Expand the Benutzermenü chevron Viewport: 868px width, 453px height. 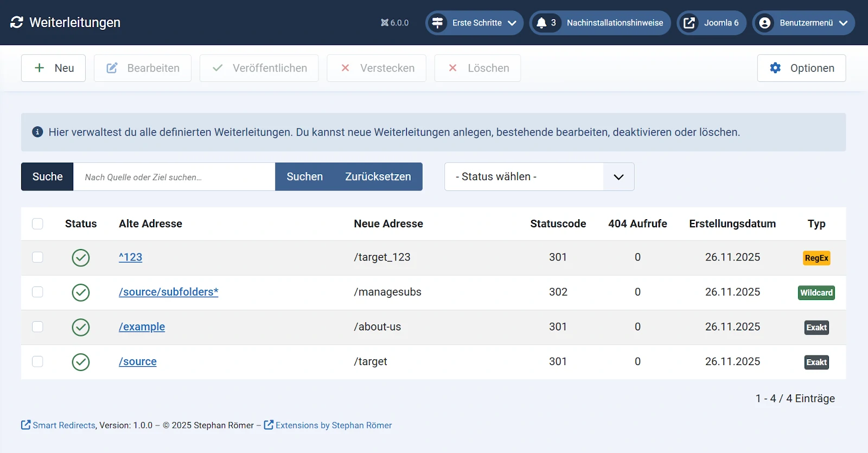[843, 23]
